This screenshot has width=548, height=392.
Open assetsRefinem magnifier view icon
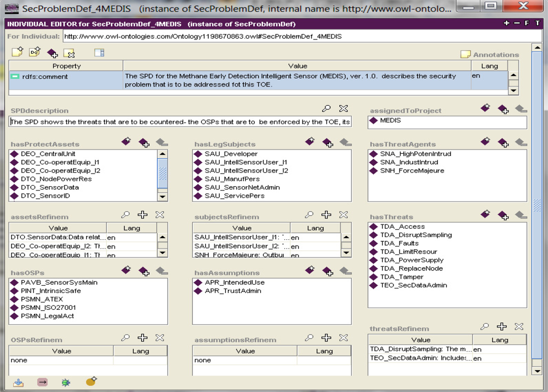point(125,215)
